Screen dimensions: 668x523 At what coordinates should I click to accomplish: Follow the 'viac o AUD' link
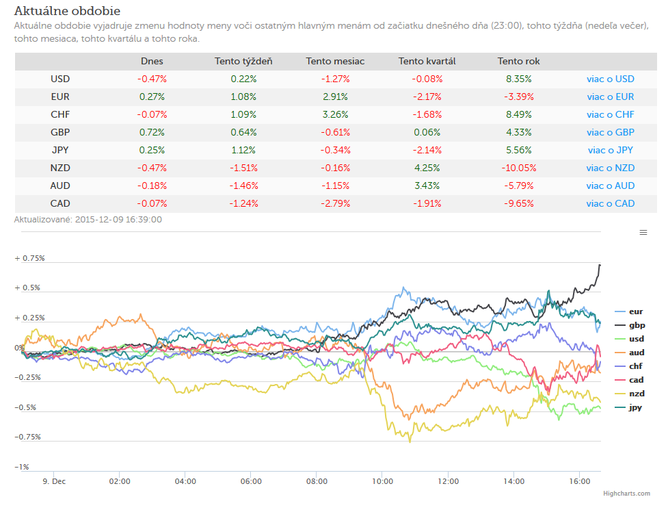[x=610, y=186]
